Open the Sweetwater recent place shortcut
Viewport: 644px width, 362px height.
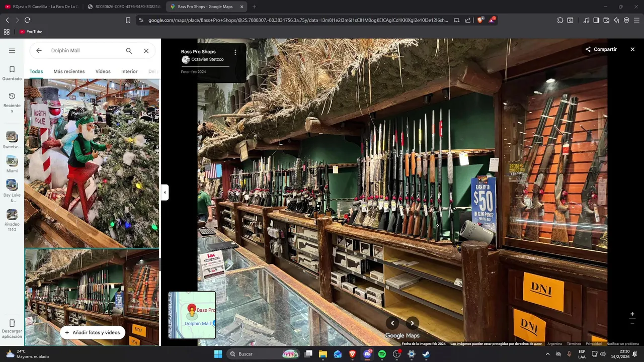[12, 140]
